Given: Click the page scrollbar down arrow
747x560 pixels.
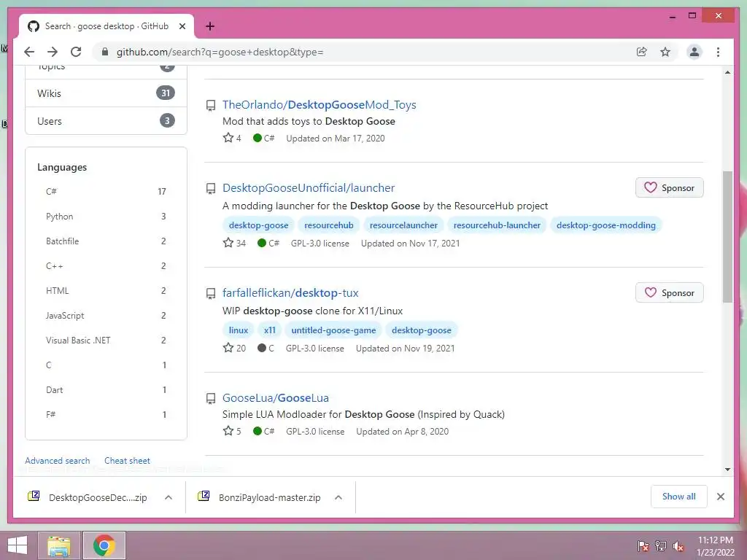Looking at the screenshot, I should 727,469.
